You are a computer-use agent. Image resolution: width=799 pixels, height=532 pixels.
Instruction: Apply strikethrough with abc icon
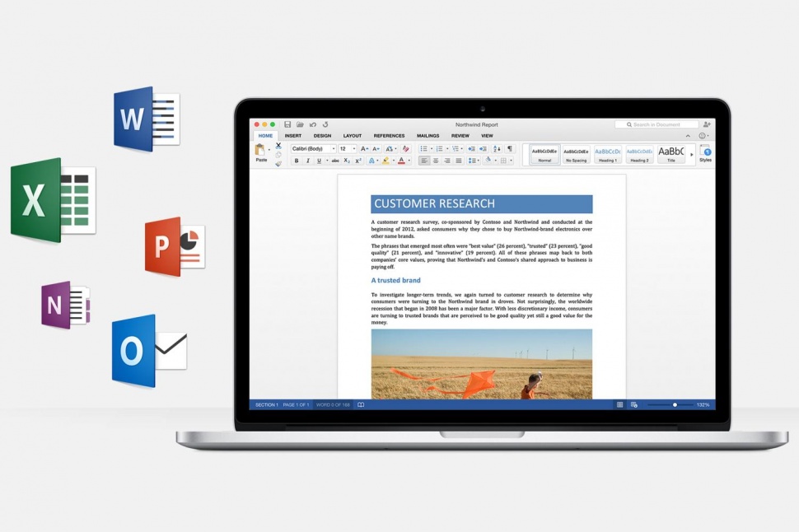pos(335,161)
